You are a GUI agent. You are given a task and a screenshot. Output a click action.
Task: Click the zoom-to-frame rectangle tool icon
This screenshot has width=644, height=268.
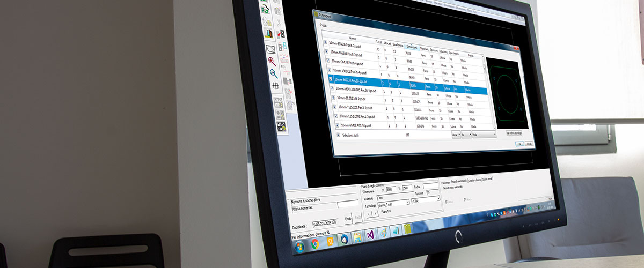pos(270,49)
